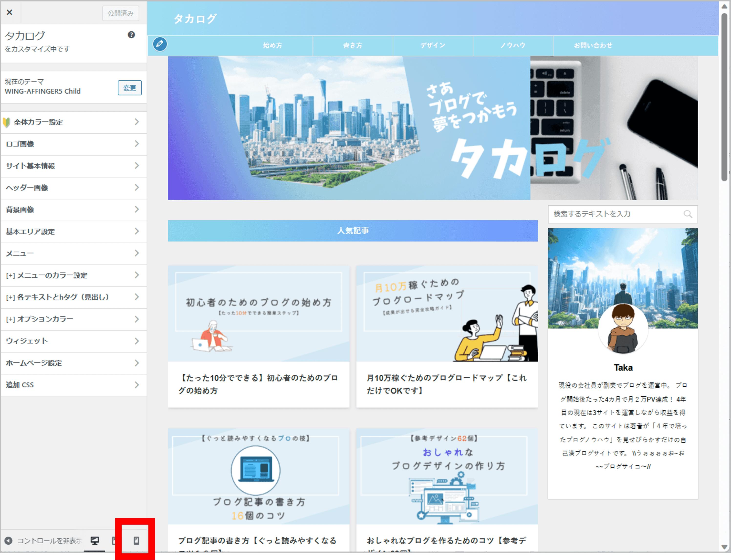
Task: Switch to mobile preview icon
Action: 136,540
